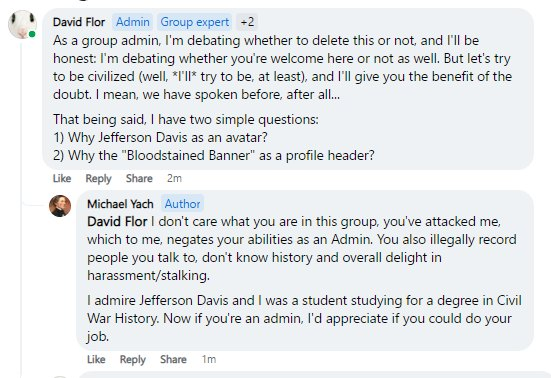Open Michael Yach's portrait avatar

click(60, 206)
